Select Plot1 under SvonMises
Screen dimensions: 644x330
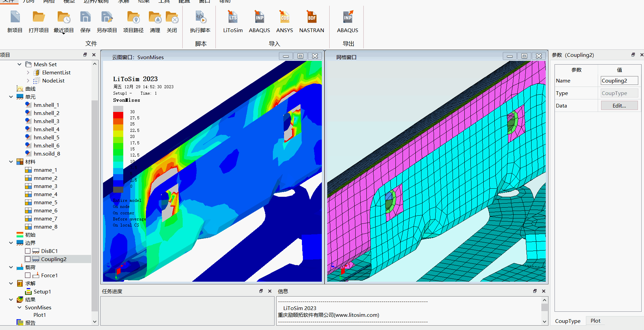click(x=40, y=315)
